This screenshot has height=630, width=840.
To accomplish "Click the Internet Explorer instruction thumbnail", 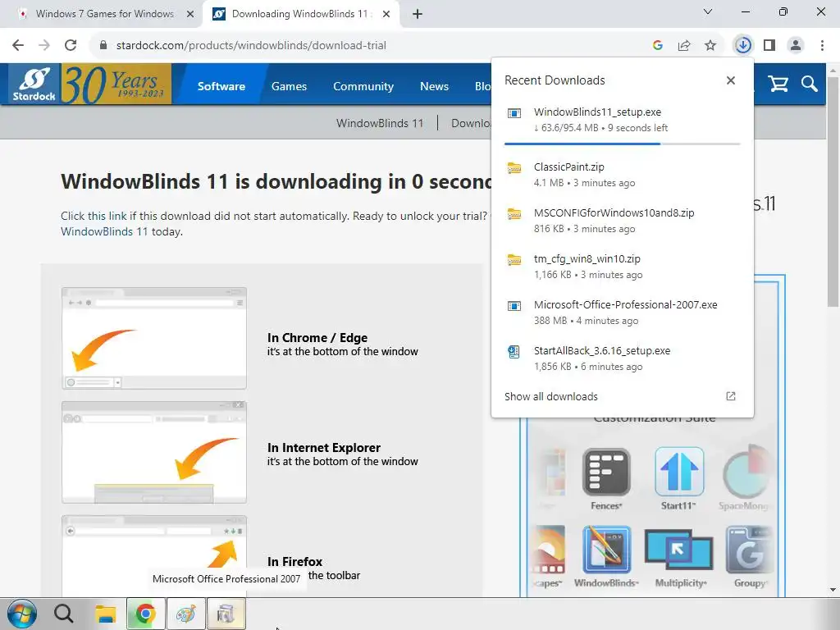I will [154, 452].
